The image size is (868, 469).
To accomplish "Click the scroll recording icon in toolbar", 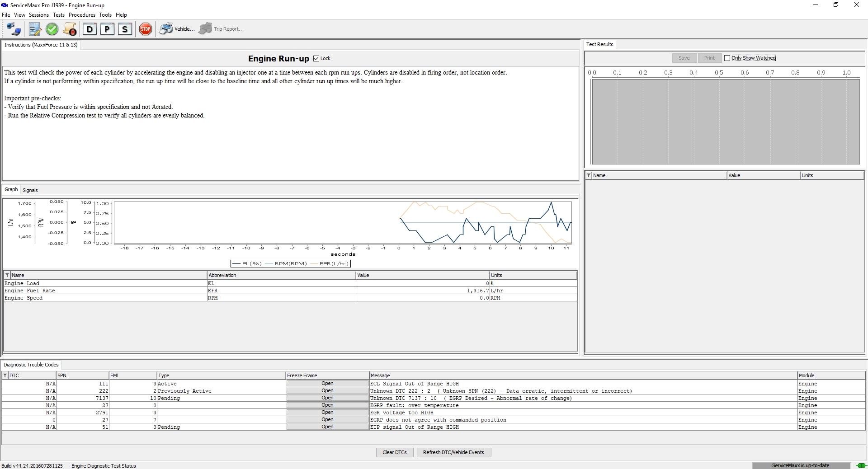I will click(x=70, y=29).
